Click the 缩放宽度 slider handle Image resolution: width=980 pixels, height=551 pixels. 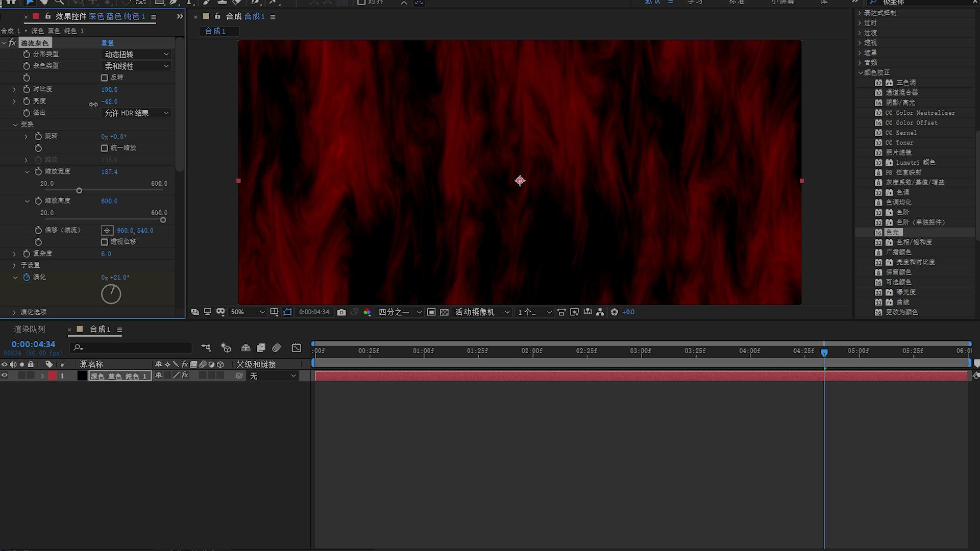[79, 191]
